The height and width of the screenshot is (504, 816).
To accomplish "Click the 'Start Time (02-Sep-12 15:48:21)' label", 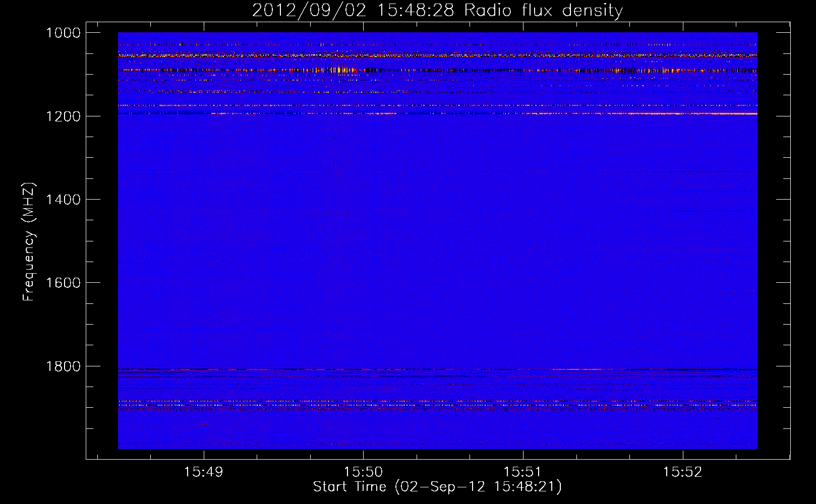I will 437,487.
